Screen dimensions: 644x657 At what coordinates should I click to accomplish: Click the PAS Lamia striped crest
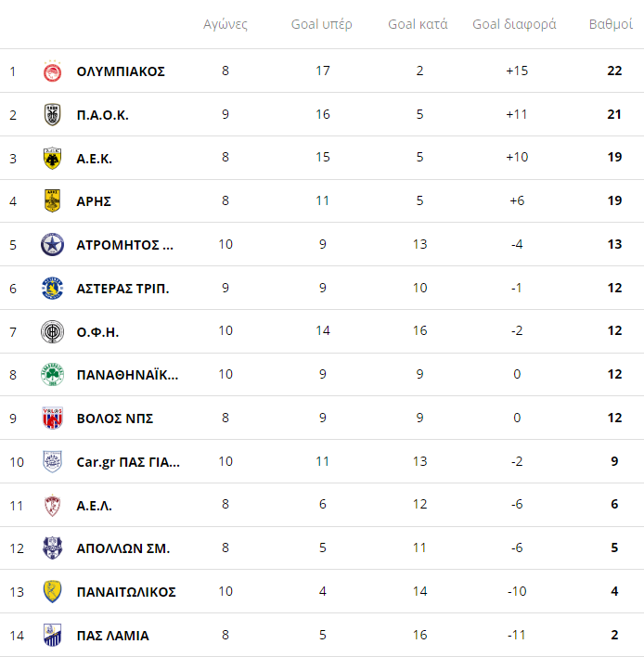pyautogui.click(x=52, y=635)
